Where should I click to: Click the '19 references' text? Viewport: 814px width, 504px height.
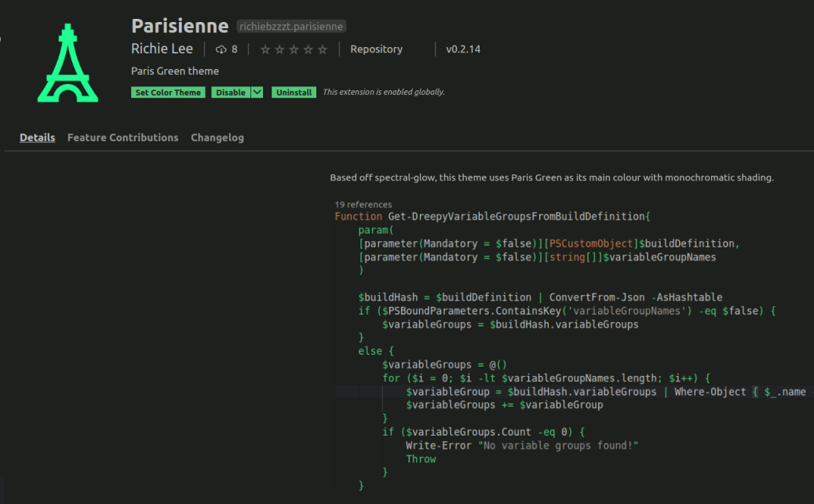click(x=363, y=205)
